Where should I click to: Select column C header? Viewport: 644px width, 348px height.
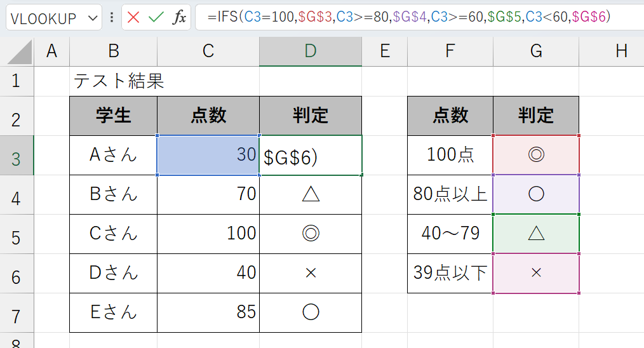[x=208, y=51]
